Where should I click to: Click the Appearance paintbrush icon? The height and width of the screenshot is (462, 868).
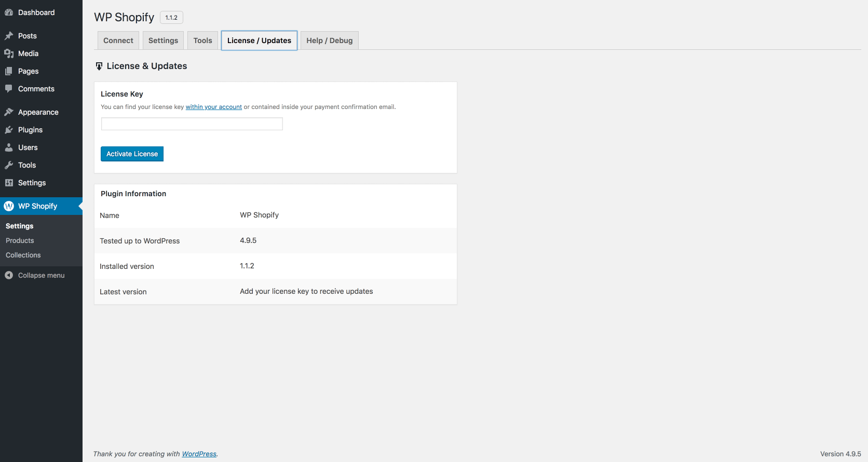click(x=9, y=112)
